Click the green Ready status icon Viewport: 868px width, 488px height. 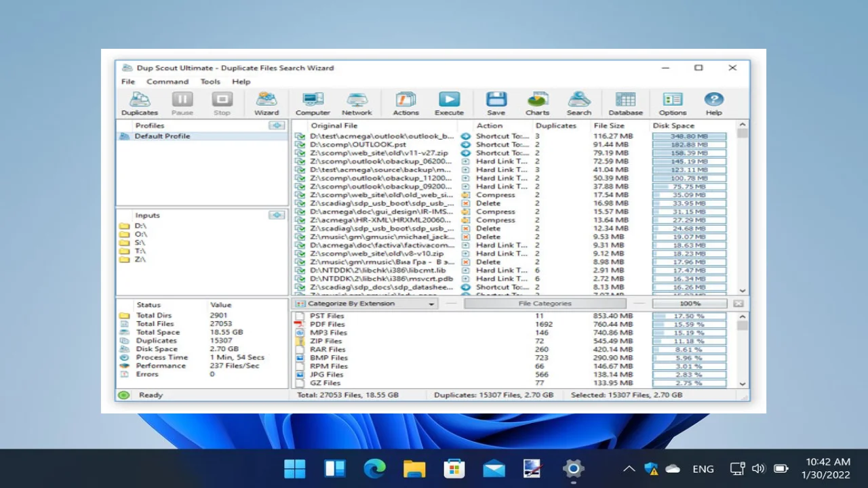click(123, 395)
